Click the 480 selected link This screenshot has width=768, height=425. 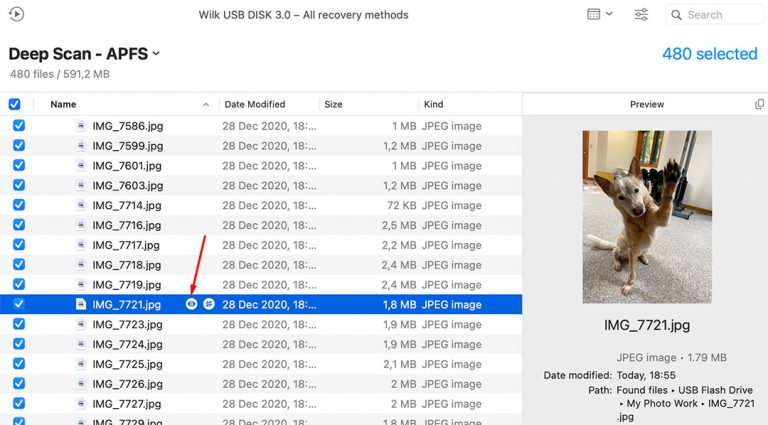pyautogui.click(x=709, y=54)
